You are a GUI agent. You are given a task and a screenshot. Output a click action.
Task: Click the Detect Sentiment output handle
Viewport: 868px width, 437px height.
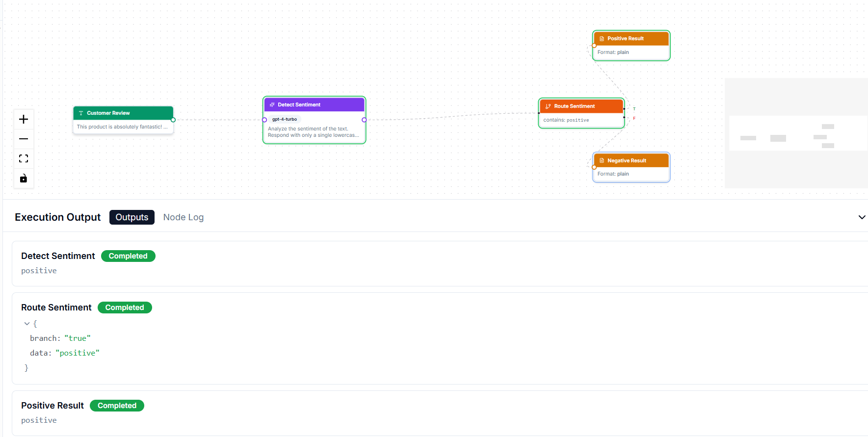point(364,120)
